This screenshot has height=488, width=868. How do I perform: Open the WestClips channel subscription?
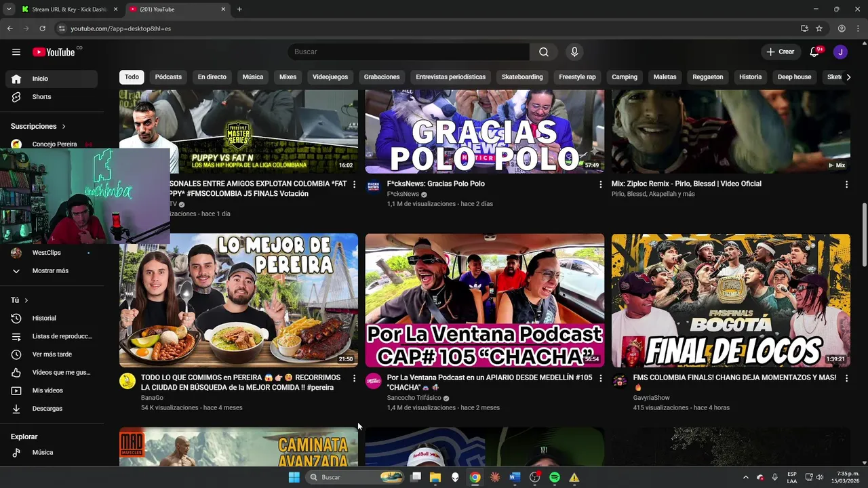pos(52,253)
